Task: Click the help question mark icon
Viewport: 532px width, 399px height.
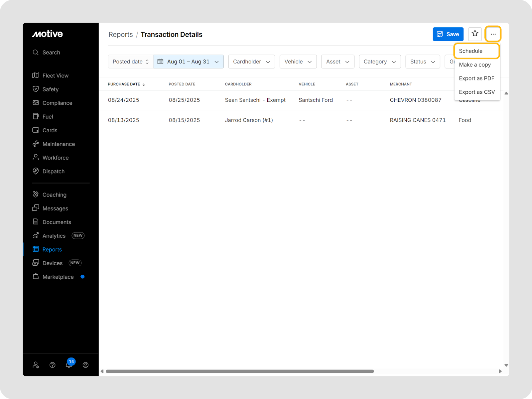Action: [53, 365]
